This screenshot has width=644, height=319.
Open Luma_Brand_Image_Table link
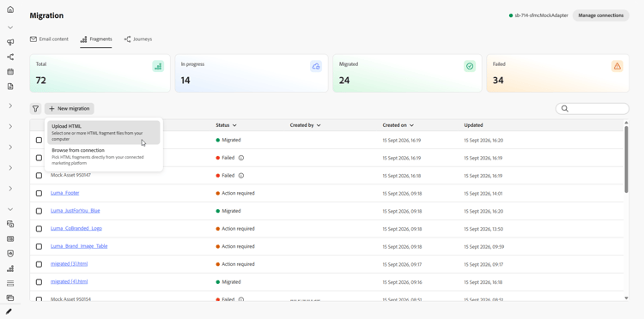point(79,246)
